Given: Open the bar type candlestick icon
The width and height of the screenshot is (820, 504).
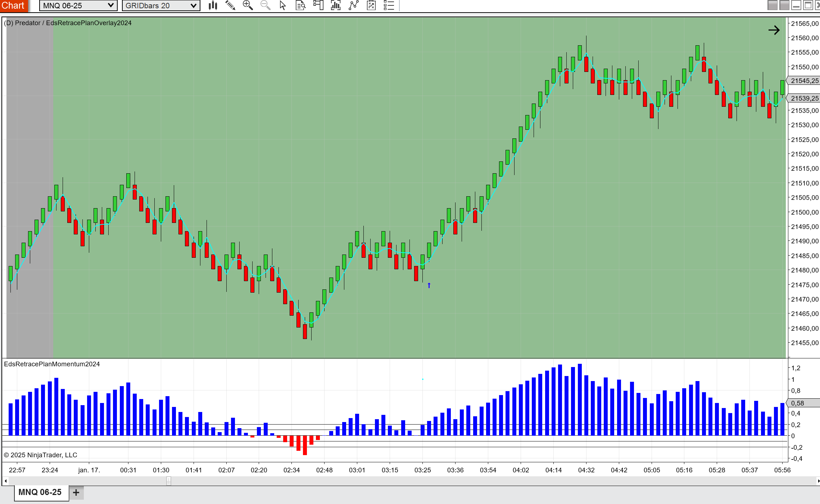Looking at the screenshot, I should tap(213, 5).
